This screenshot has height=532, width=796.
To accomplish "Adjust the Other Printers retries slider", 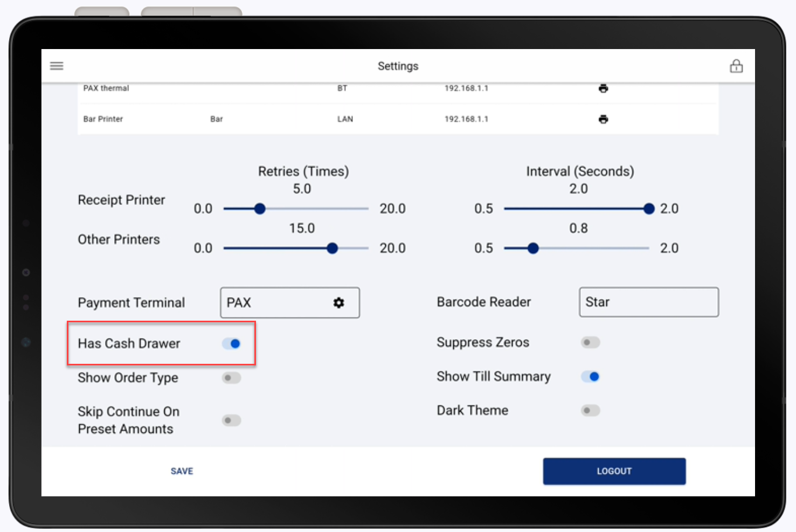I will [x=332, y=248].
